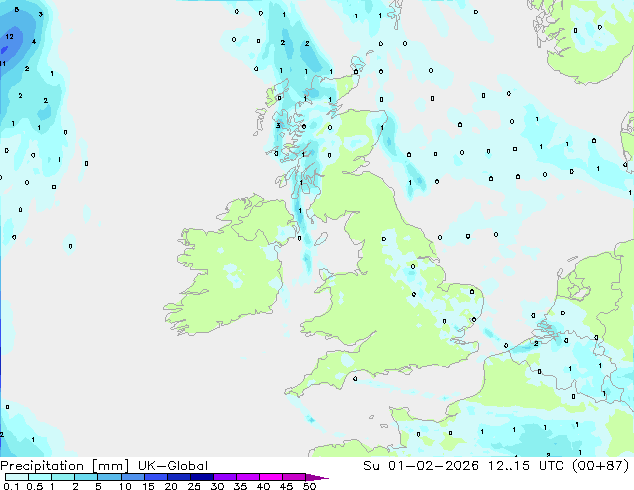
Task: Click the over-50 mm legend arrow tip
Action: (317, 477)
